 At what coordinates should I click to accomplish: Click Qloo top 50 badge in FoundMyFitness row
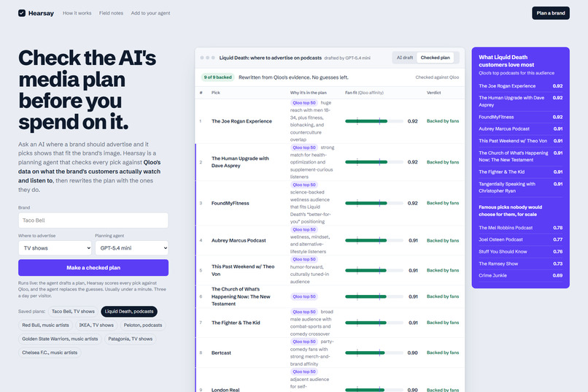point(304,185)
